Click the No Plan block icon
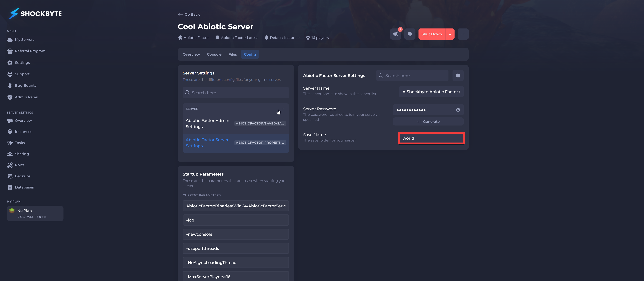 click(12, 211)
